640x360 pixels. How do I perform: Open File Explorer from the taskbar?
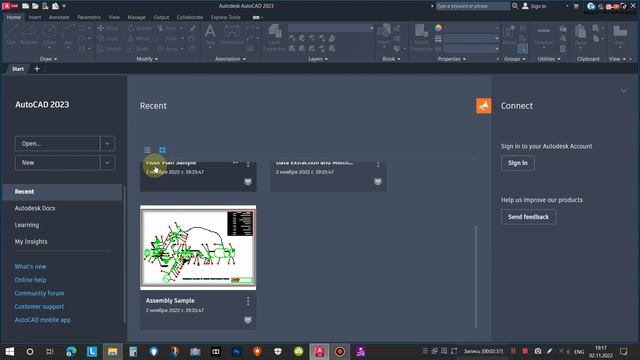click(x=112, y=351)
